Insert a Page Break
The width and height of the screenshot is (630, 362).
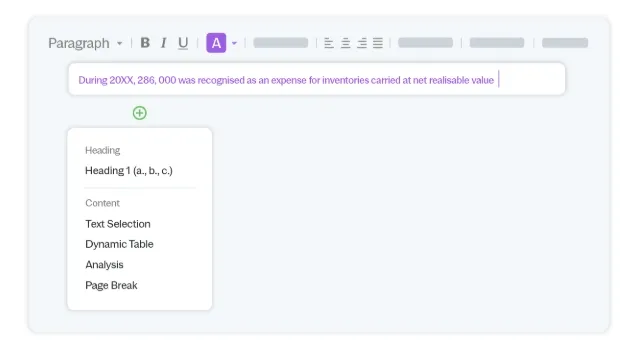(111, 285)
